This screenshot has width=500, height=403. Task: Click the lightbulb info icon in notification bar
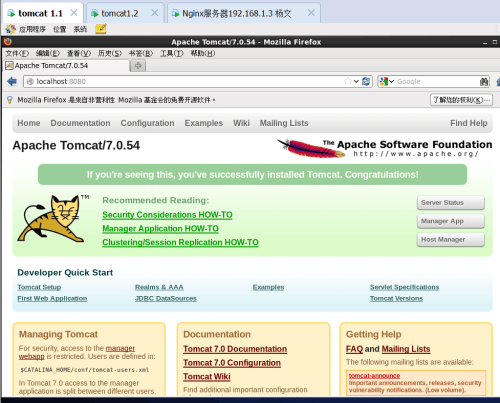(10, 100)
